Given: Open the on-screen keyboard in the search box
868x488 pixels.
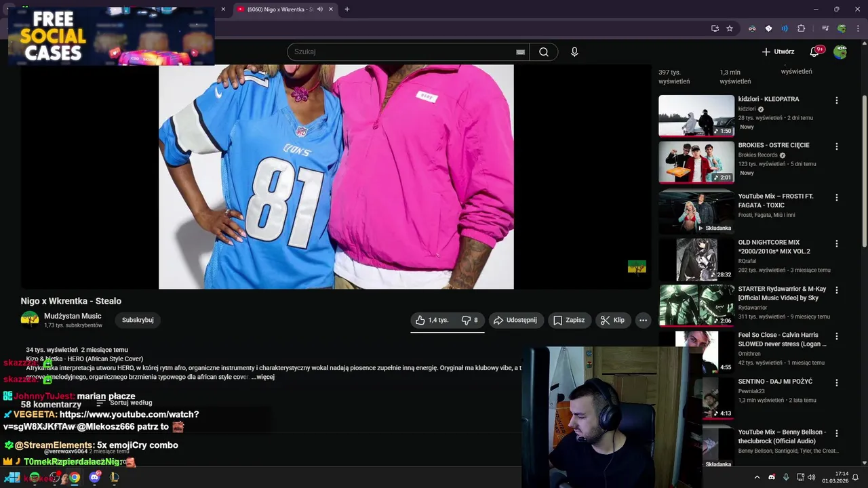Looking at the screenshot, I should [520, 52].
